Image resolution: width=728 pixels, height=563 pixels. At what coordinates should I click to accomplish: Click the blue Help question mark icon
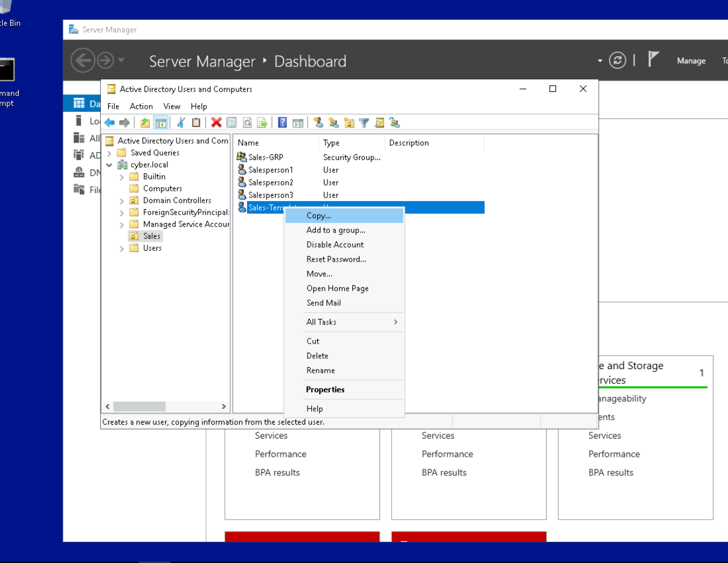point(283,123)
